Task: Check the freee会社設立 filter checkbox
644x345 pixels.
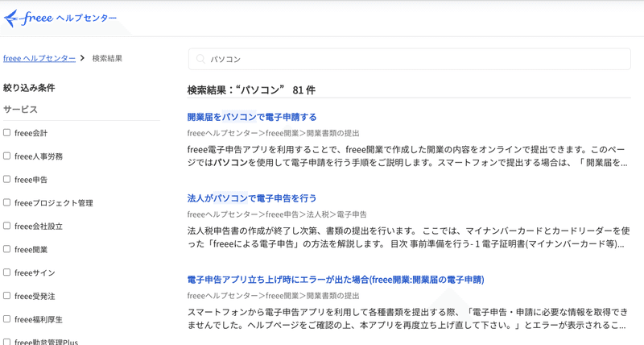Action: point(7,226)
